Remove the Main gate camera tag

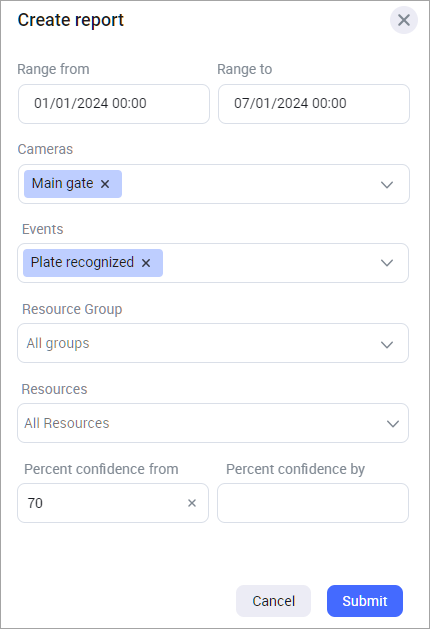click(x=105, y=184)
